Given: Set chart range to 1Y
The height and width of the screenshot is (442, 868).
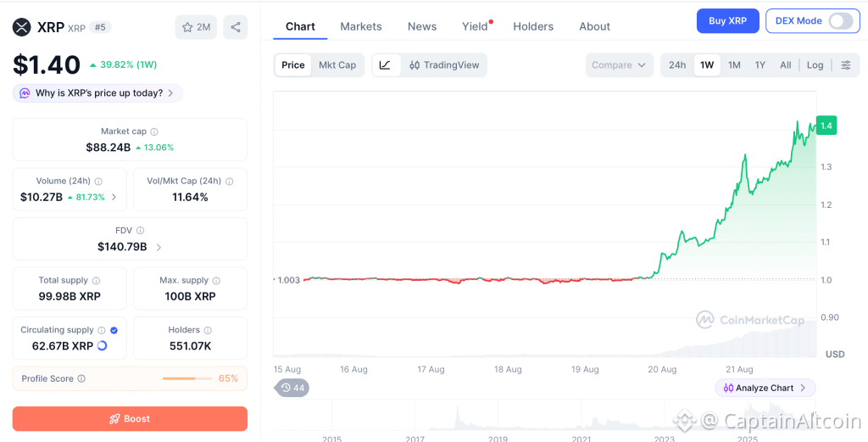Looking at the screenshot, I should click(760, 64).
